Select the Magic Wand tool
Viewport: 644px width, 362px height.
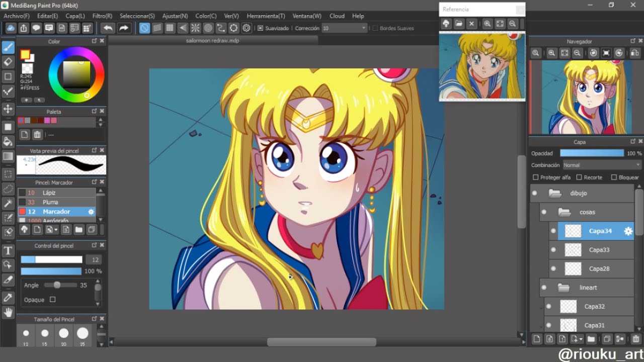pyautogui.click(x=8, y=203)
